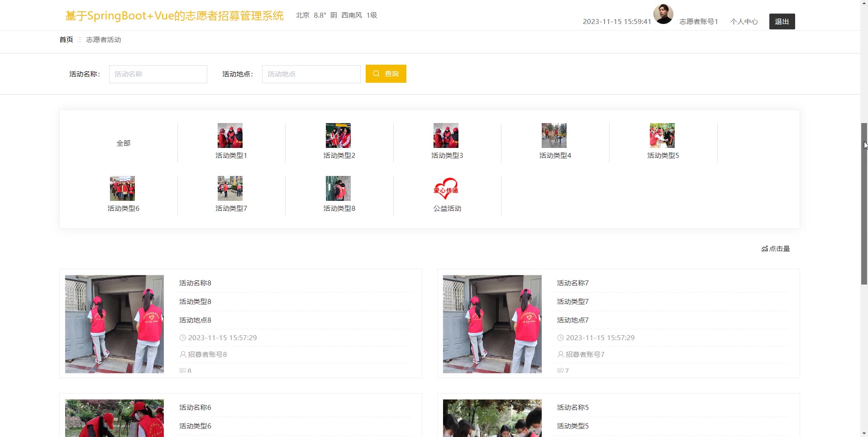Click 活动地点7 text
868x437 pixels.
coord(573,320)
